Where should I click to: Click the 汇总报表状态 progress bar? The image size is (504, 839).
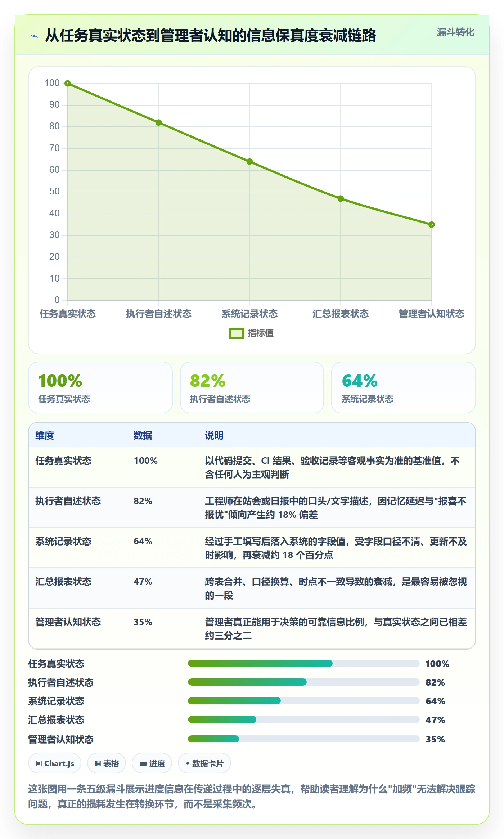(x=303, y=719)
